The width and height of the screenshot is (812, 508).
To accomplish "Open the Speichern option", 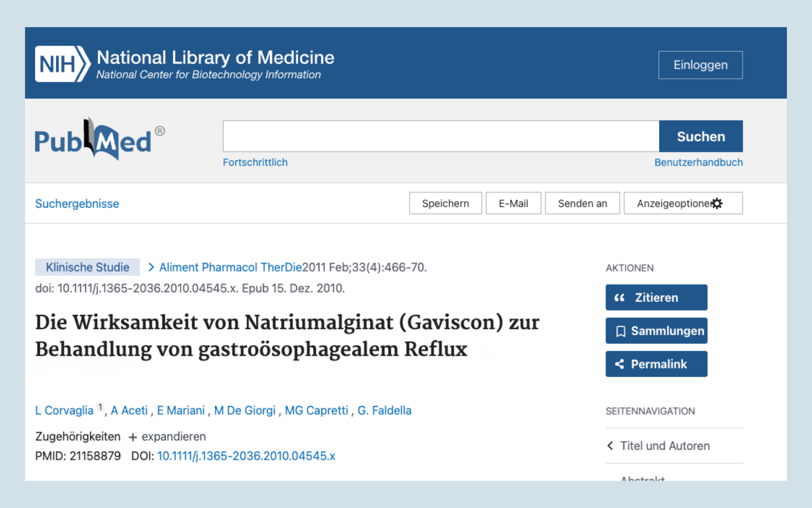I will tap(445, 203).
